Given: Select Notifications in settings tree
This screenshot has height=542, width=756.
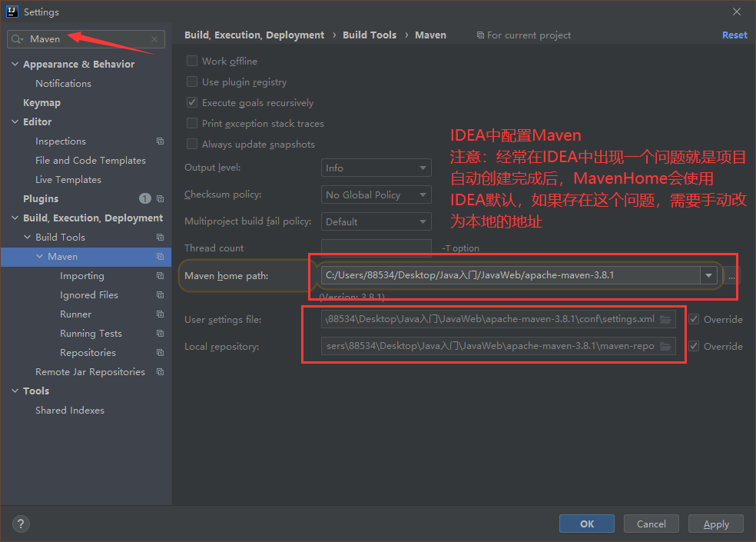Looking at the screenshot, I should click(63, 84).
